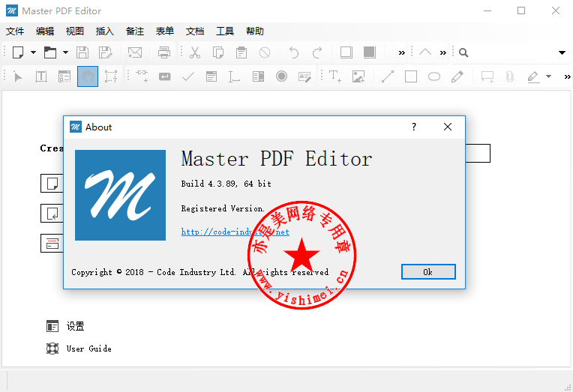Expand hidden navigation toolbar chevron
This screenshot has height=392, width=573.
coord(443,53)
